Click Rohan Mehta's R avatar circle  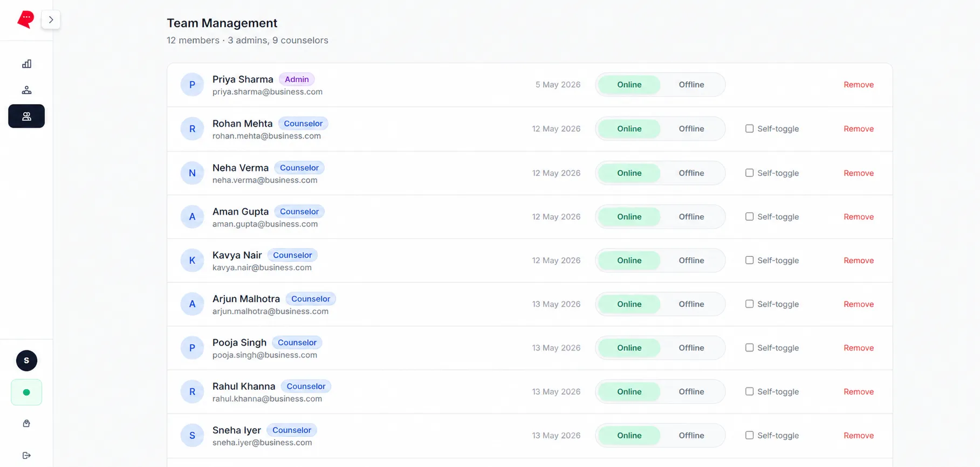(x=192, y=129)
